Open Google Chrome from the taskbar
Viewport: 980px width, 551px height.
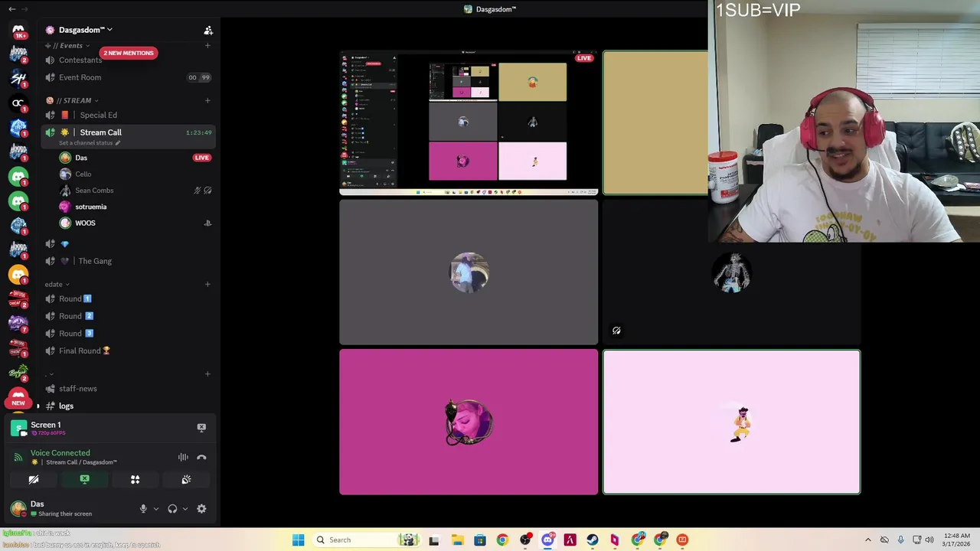502,540
